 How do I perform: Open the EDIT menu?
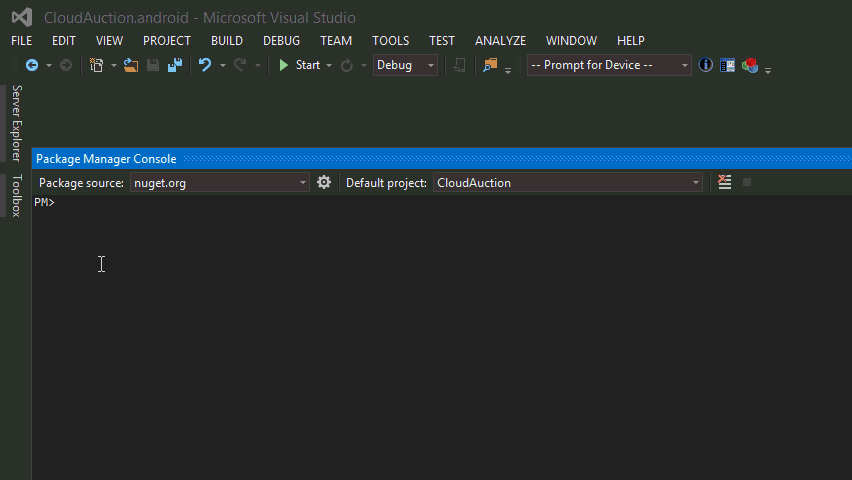tap(64, 41)
